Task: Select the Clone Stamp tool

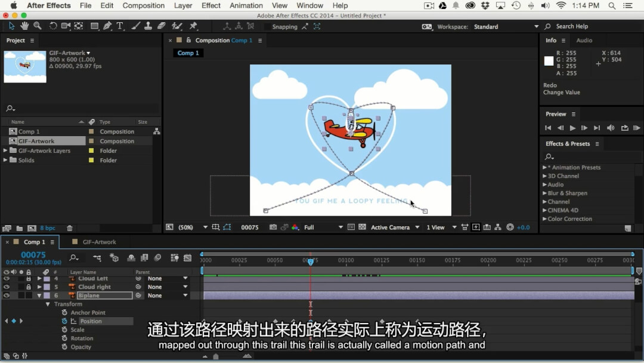Action: (x=148, y=26)
